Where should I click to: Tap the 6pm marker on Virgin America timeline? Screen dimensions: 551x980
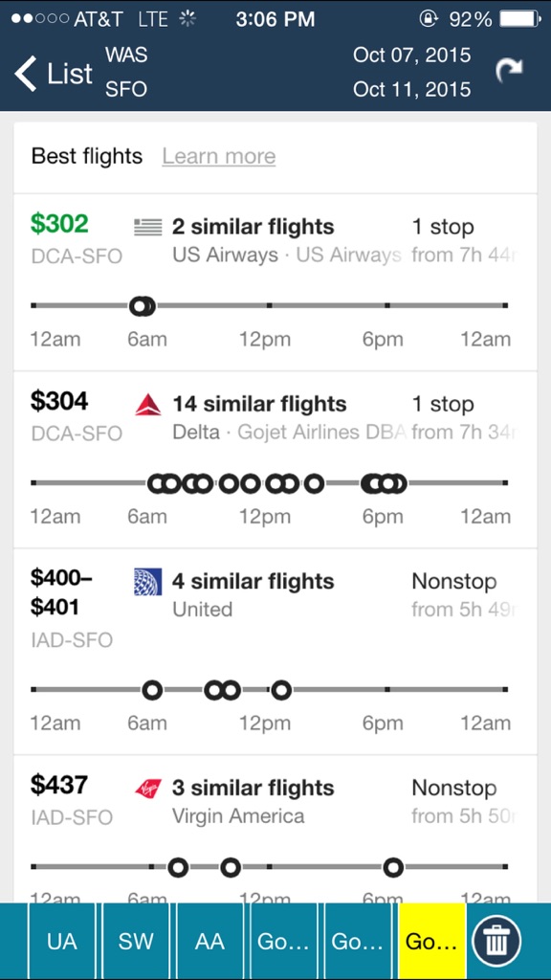(x=392, y=867)
